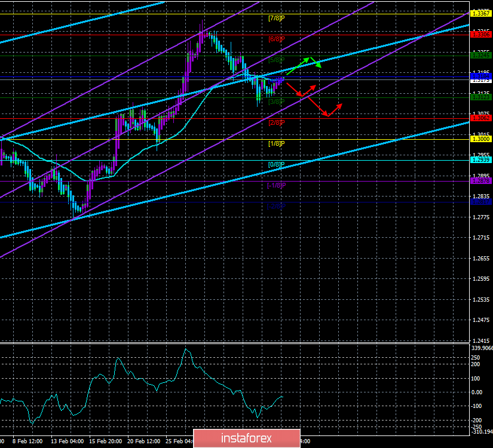Click the CCI indicator peak near 339
The height and width of the screenshot is (448, 493).
(186, 349)
